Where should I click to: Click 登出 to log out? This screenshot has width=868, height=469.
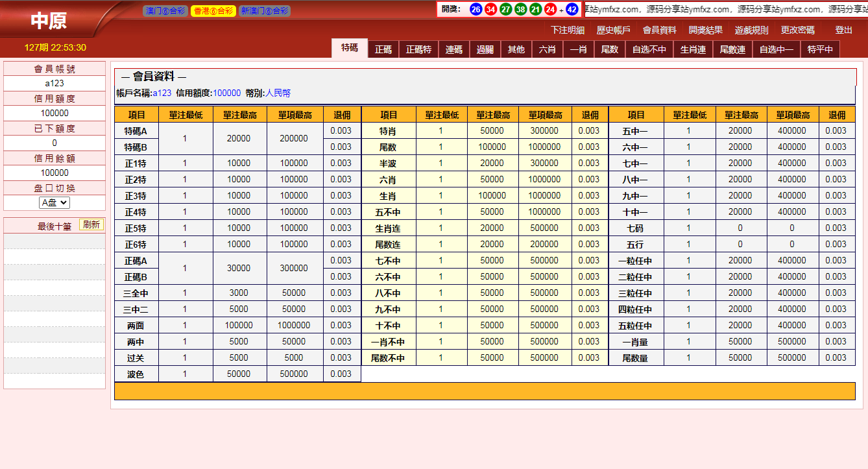(x=843, y=30)
